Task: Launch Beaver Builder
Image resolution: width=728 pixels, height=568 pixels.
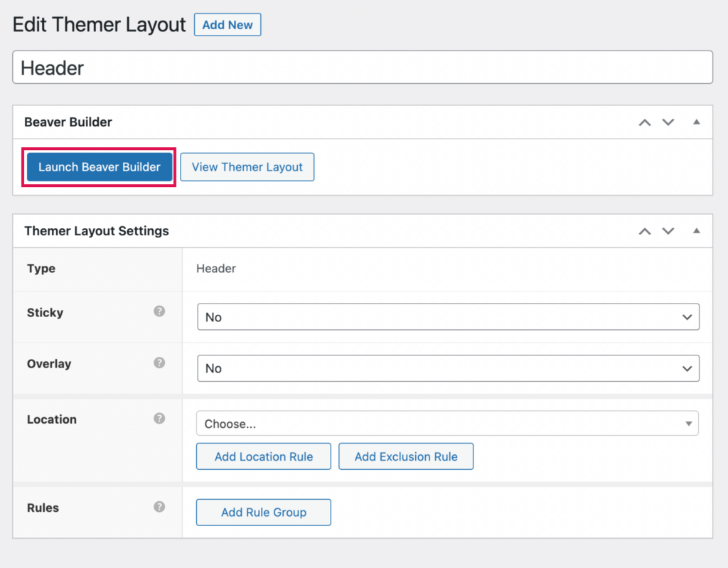Action: pos(99,167)
